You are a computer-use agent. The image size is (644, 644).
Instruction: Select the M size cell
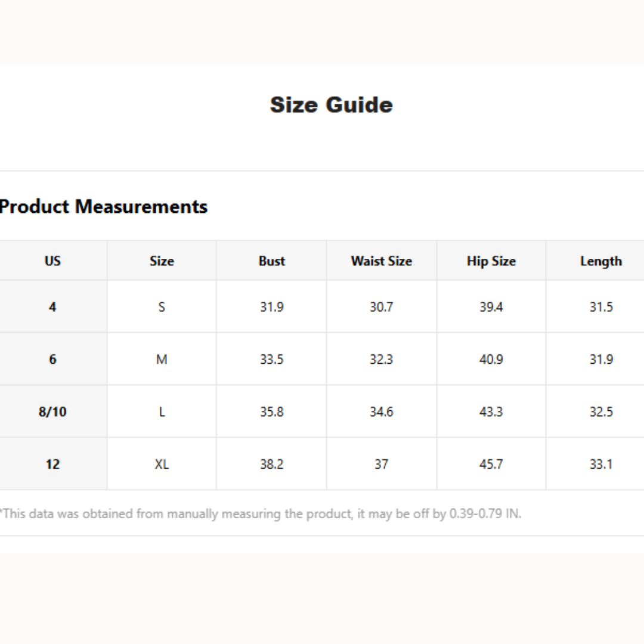tap(162, 360)
